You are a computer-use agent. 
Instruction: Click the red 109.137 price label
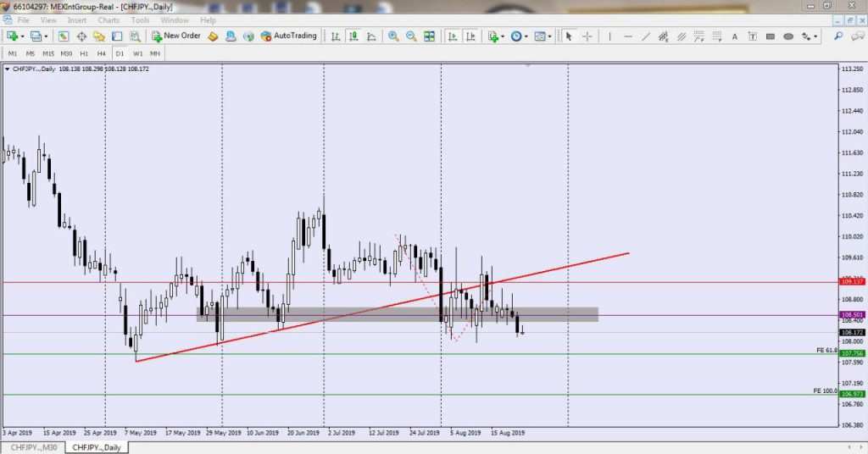click(852, 282)
